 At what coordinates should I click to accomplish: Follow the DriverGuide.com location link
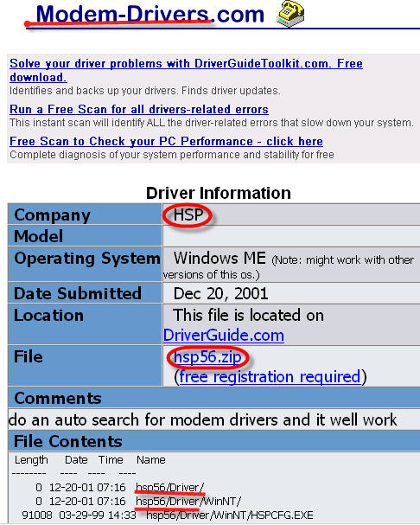pos(224,336)
